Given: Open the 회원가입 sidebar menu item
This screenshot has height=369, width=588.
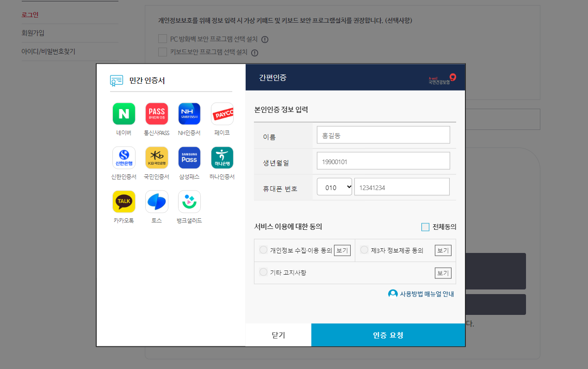Looking at the screenshot, I should click(x=33, y=33).
